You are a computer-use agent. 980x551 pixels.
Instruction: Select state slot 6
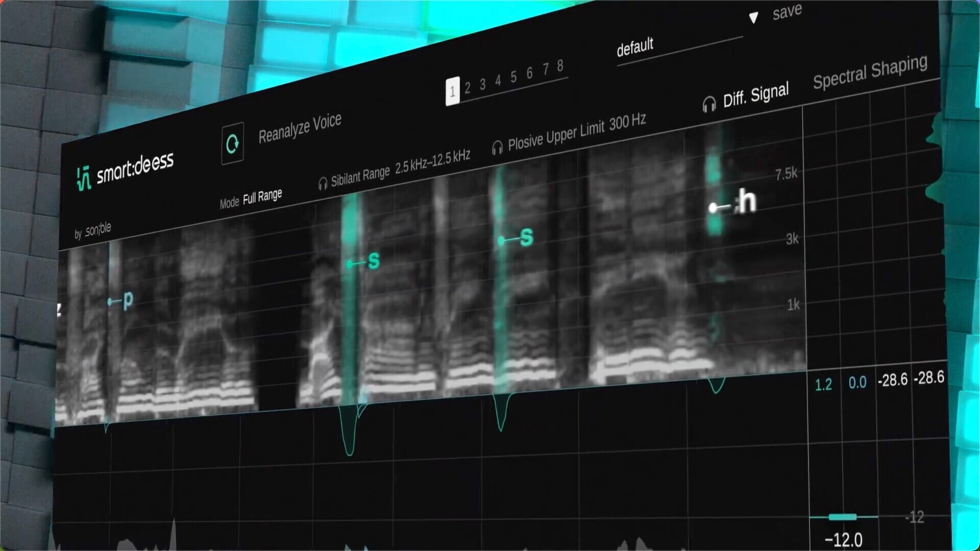[529, 72]
